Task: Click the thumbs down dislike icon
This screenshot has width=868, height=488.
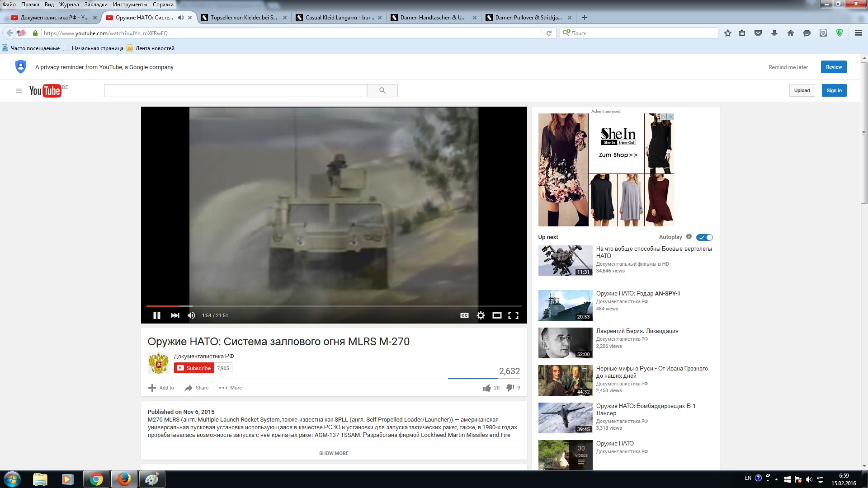Action: pyautogui.click(x=510, y=388)
